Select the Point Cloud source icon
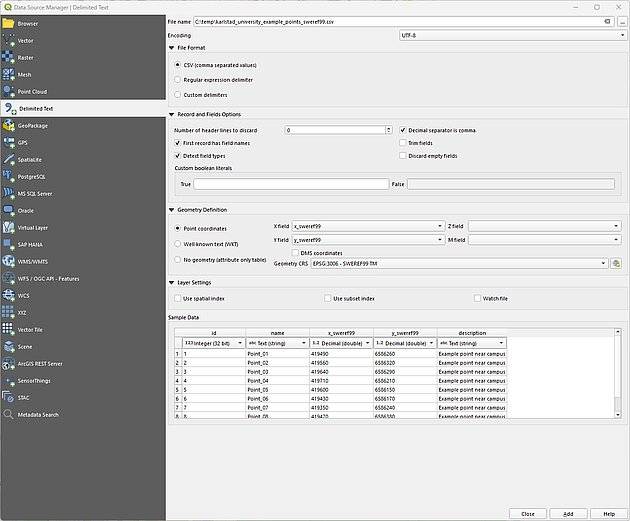 coord(8,91)
